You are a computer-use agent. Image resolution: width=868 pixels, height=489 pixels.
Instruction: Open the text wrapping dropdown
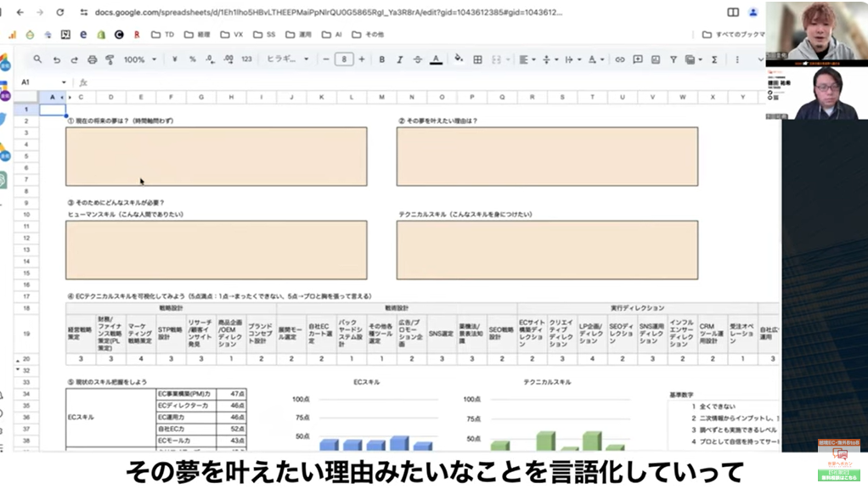tap(572, 59)
